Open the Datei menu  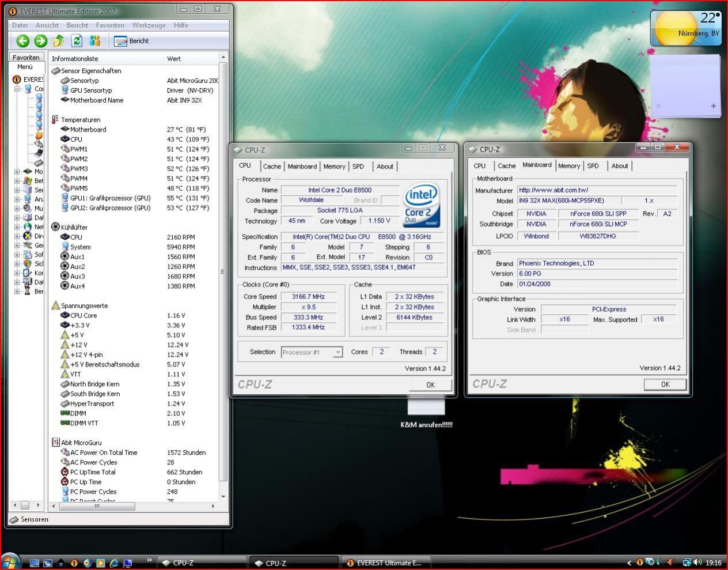coord(20,25)
